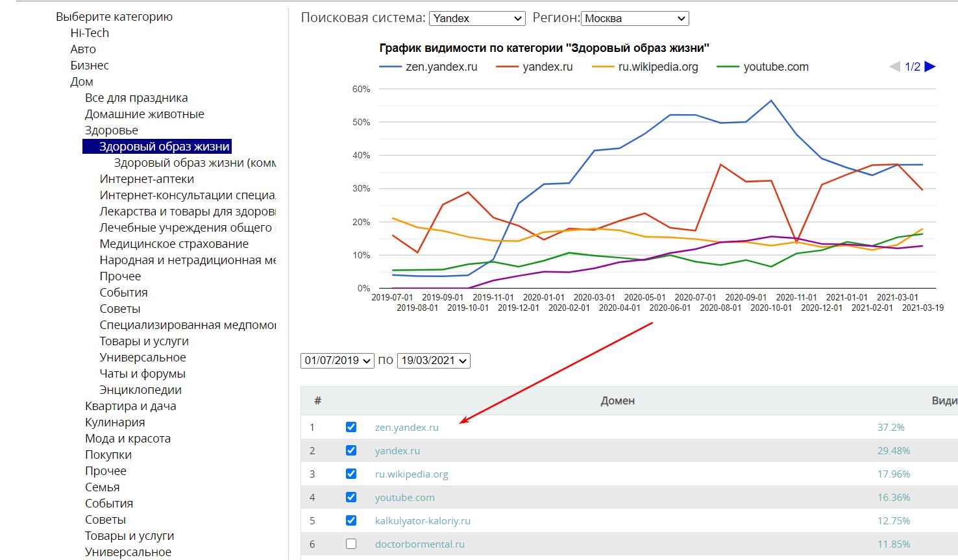The width and height of the screenshot is (958, 560).
Task: Select highlighted Здоровый образ жизни item
Action: pyautogui.click(x=157, y=146)
